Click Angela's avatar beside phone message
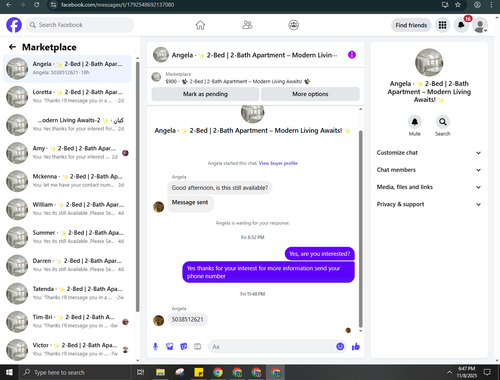 tap(158, 320)
